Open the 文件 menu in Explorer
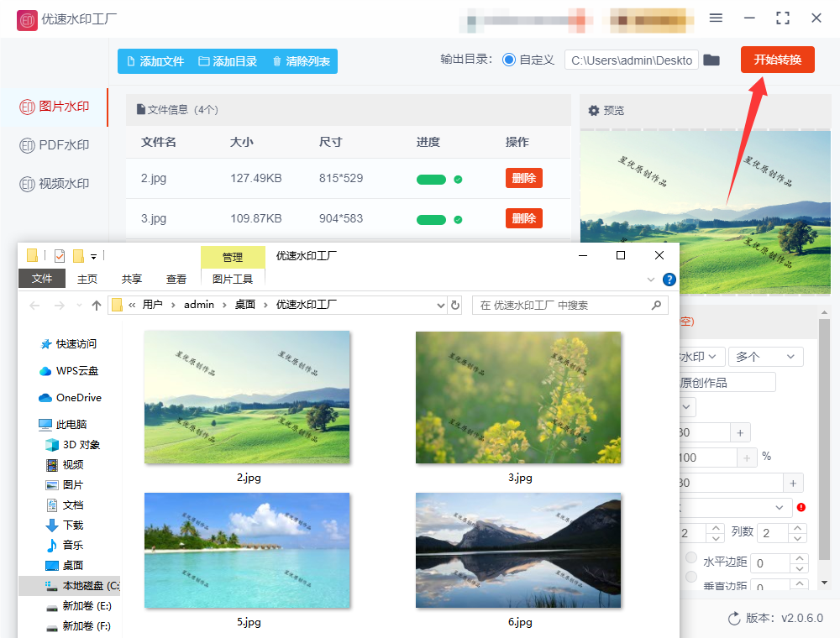 [x=42, y=279]
